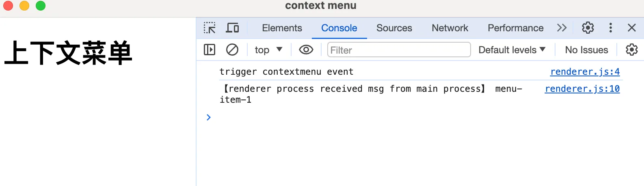Click the No Issues button
Viewport: 644px width, 186px height.
tap(586, 50)
